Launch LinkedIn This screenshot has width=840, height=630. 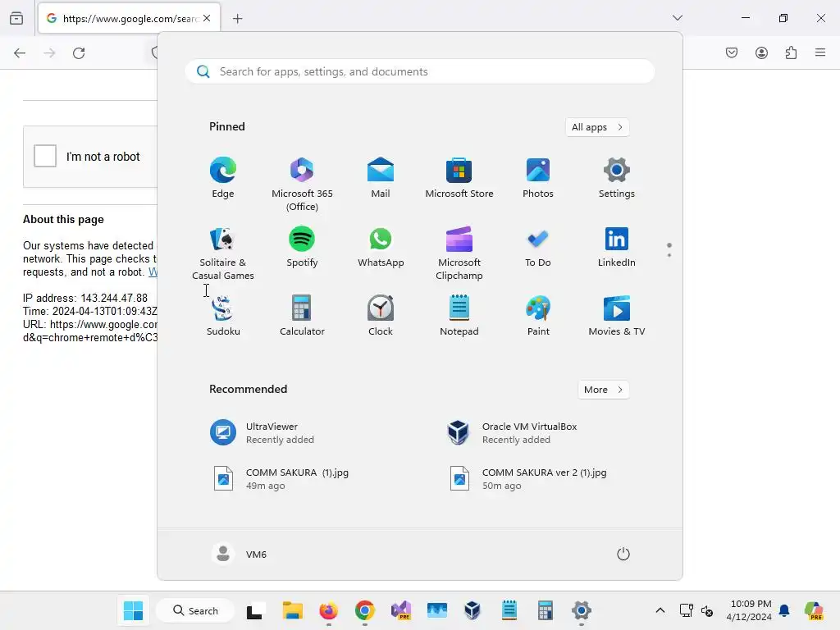[617, 247]
